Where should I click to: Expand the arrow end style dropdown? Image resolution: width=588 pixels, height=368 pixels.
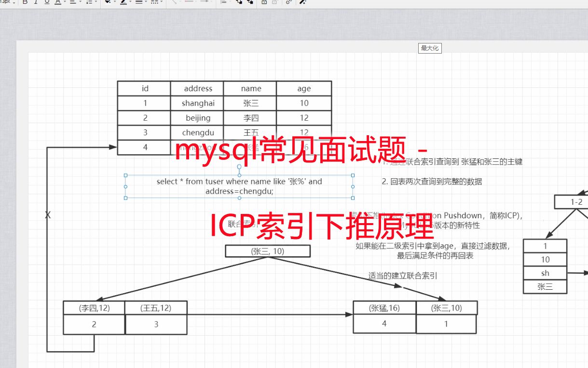click(x=211, y=2)
